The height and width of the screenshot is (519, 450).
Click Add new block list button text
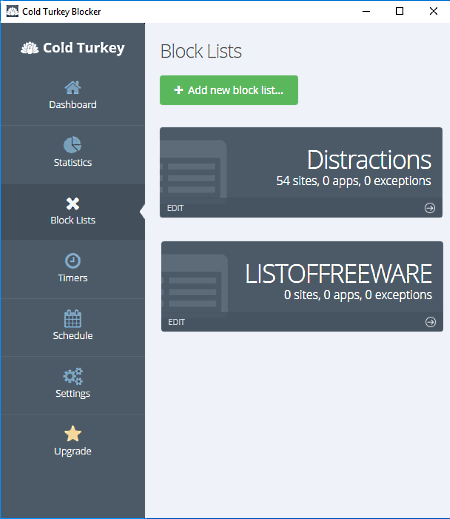tap(235, 90)
